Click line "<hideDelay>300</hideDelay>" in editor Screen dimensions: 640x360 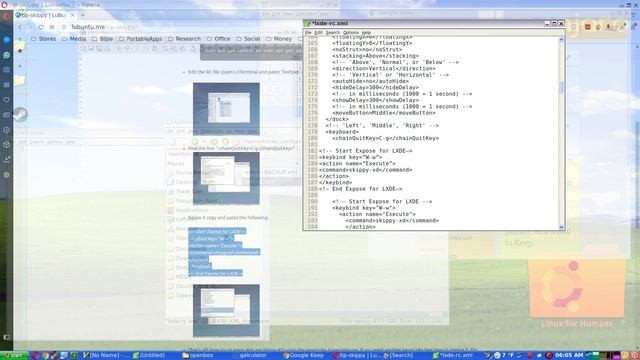[375, 87]
